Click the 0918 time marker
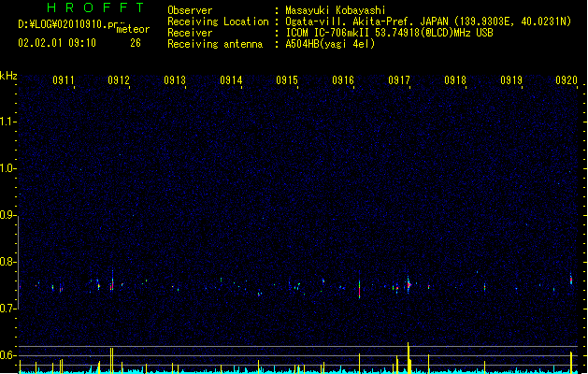Image resolution: width=588 pixels, height=374 pixels. (455, 80)
